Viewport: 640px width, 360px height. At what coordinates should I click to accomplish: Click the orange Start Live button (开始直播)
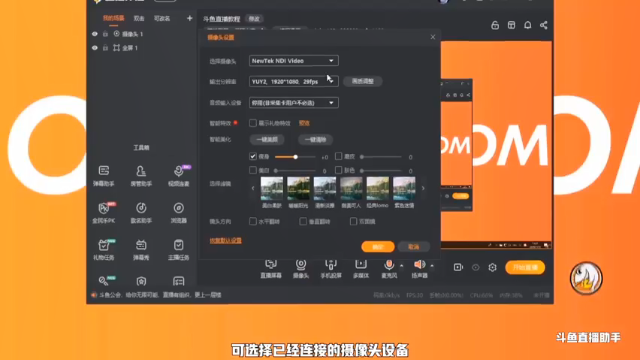coord(525,267)
